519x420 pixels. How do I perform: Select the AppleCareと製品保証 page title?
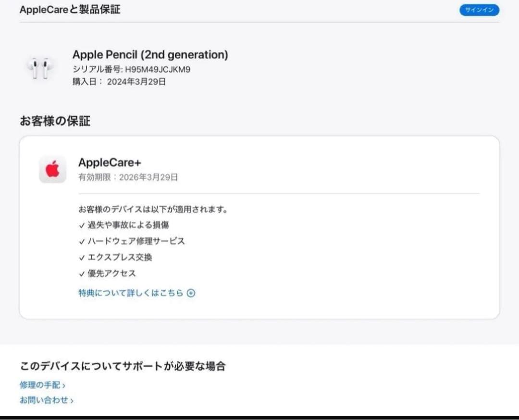point(70,9)
